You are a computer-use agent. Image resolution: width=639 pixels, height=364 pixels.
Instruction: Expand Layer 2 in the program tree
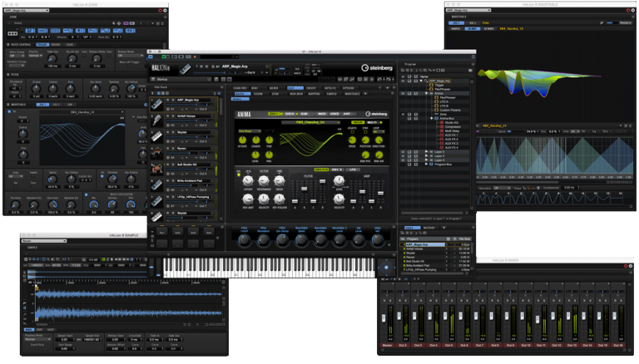(x=426, y=151)
